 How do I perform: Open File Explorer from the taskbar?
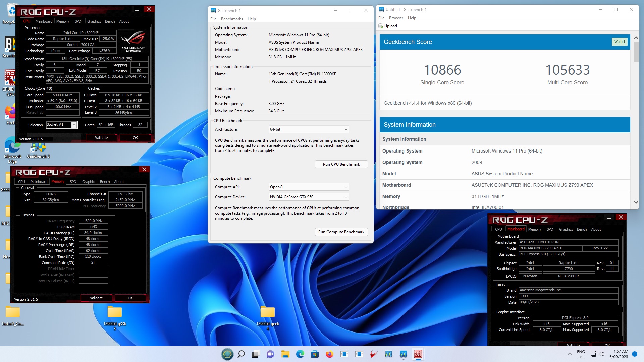(x=285, y=354)
